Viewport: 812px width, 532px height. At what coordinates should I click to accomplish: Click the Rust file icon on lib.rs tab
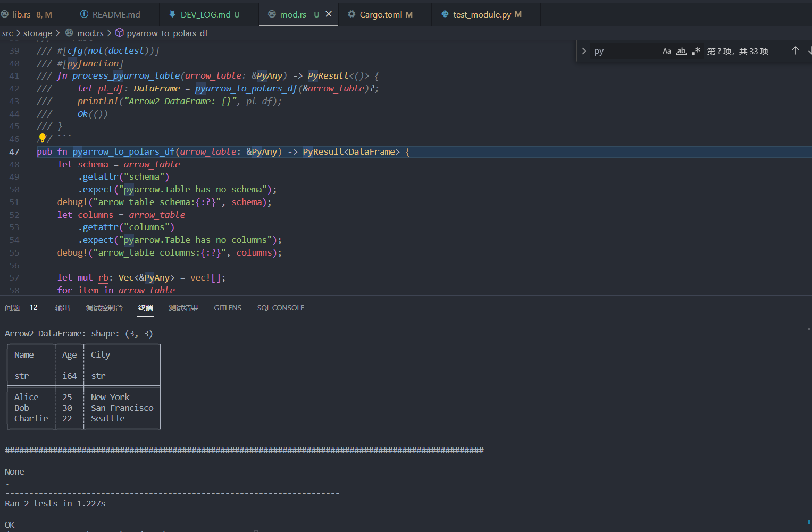click(5, 14)
